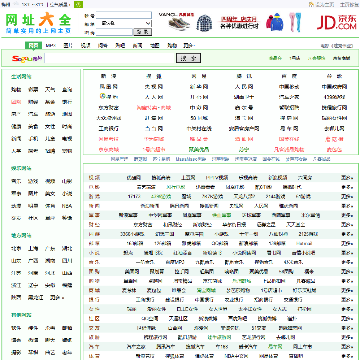Expand 更多 at the end of the 银行 row
The image size is (360, 360).
point(347,300)
